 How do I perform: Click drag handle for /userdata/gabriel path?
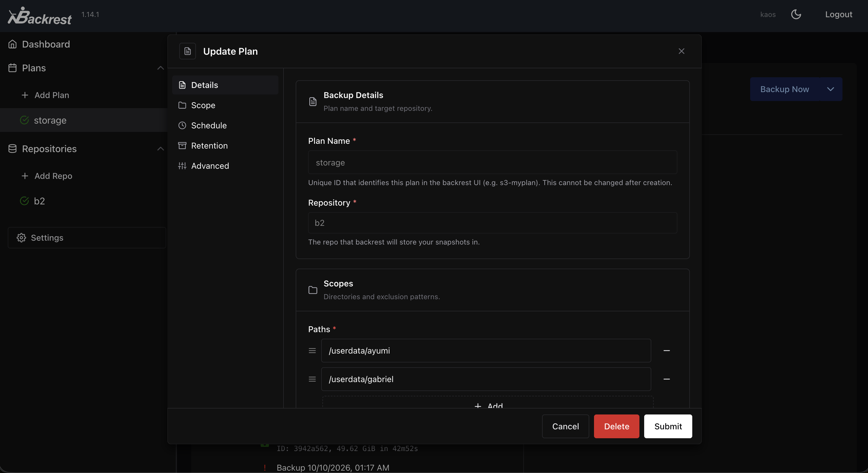tap(312, 379)
